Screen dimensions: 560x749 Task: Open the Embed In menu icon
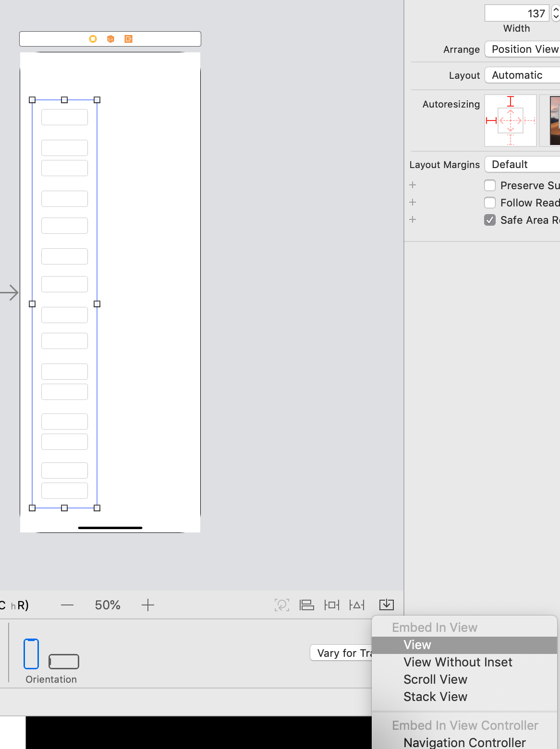coord(387,604)
